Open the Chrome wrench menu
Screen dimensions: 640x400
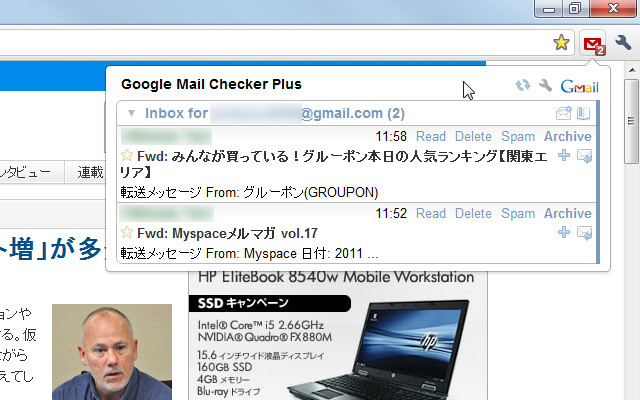coord(623,42)
